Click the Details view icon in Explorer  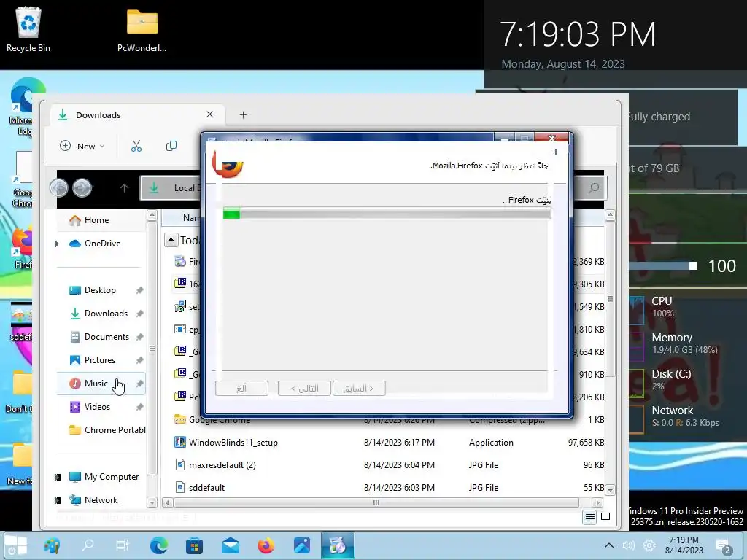click(x=589, y=517)
